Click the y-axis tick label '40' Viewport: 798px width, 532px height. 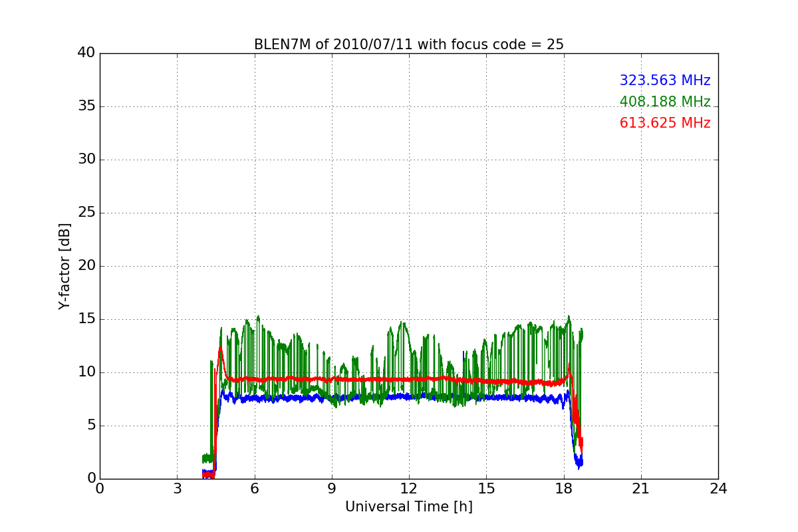pyautogui.click(x=86, y=53)
